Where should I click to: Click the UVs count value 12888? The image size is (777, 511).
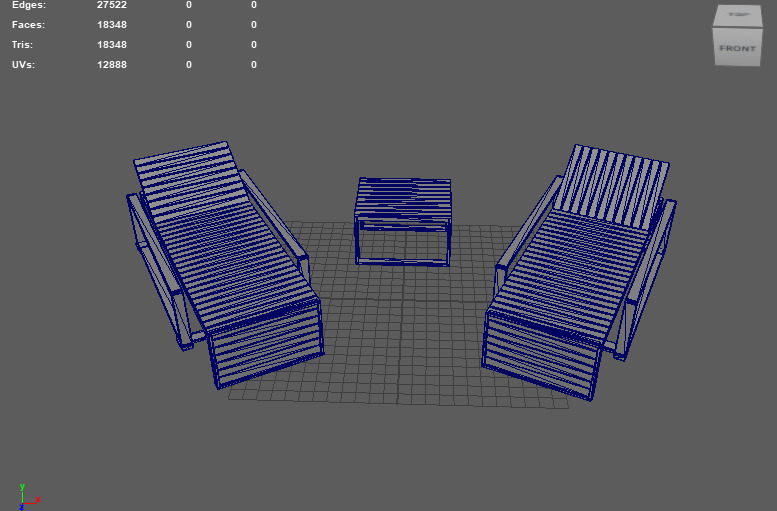(x=112, y=65)
